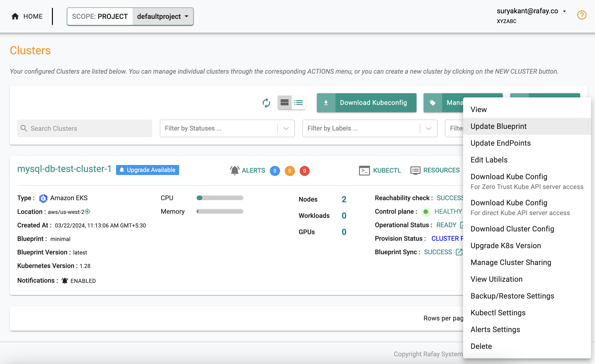The height and width of the screenshot is (364, 595).
Task: Open Kubectl Settings menu item
Action: (527, 312)
